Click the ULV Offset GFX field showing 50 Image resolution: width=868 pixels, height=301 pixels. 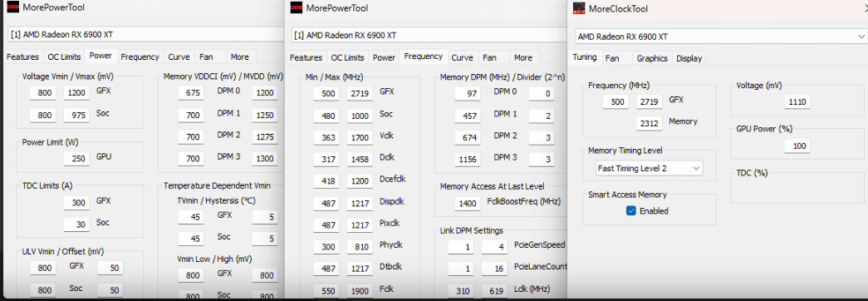tap(110, 269)
